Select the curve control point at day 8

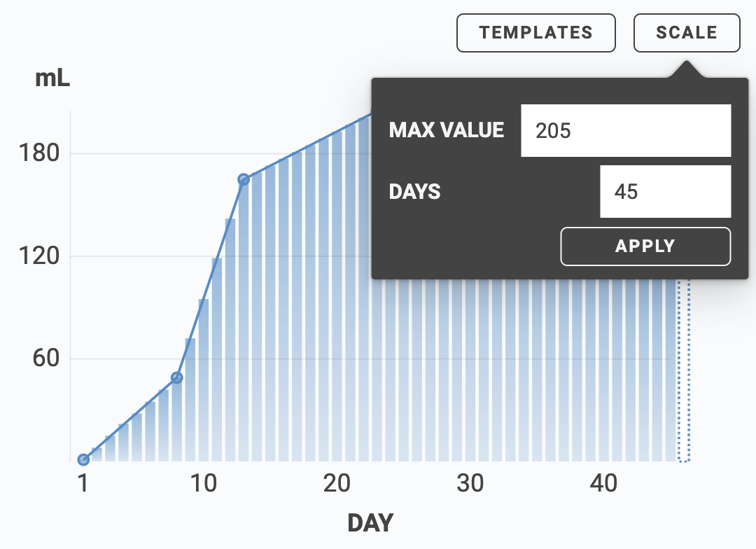177,377
